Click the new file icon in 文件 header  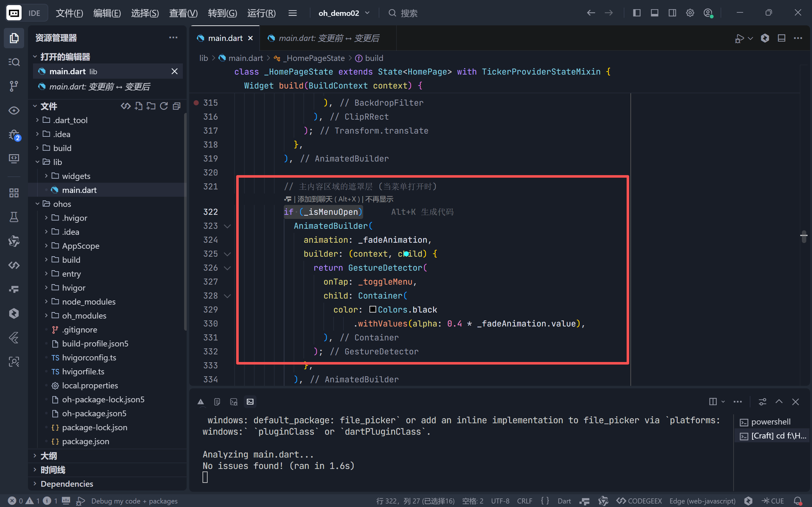[138, 106]
